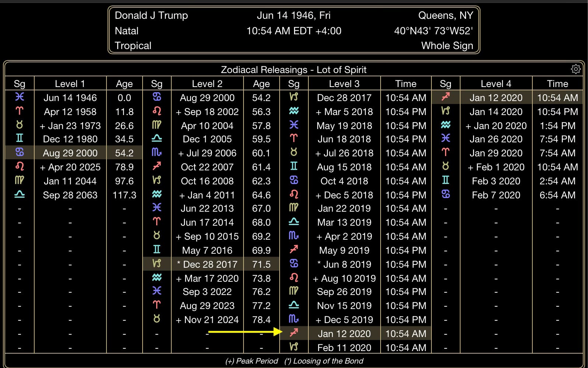Select Level 2 period May 7 2016

point(207,250)
